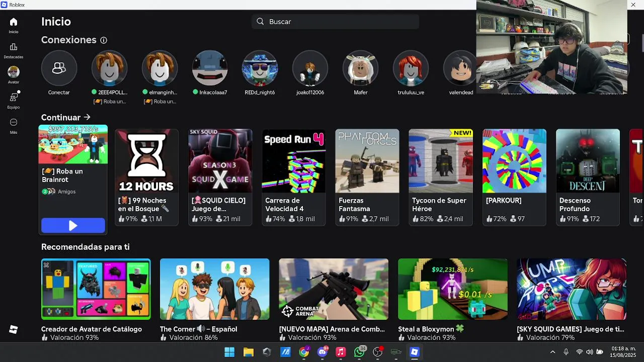Viewport: 644px width, 362px height.
Task: Open SQUID CIELO game card
Action: pyautogui.click(x=220, y=177)
